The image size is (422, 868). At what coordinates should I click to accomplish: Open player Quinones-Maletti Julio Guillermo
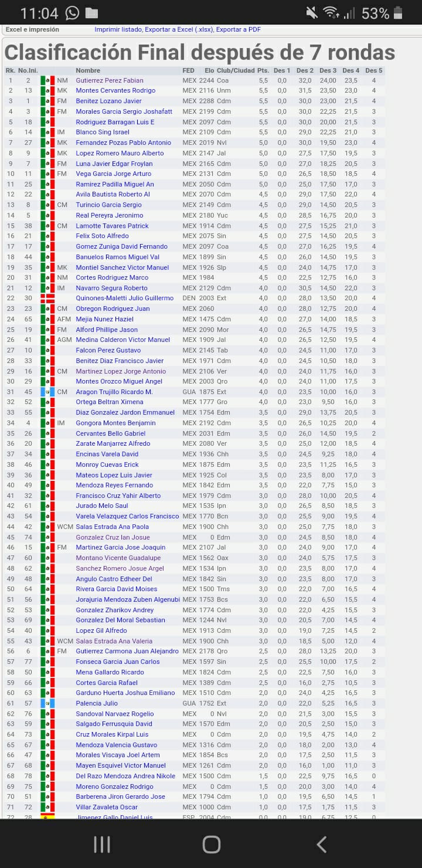125,299
